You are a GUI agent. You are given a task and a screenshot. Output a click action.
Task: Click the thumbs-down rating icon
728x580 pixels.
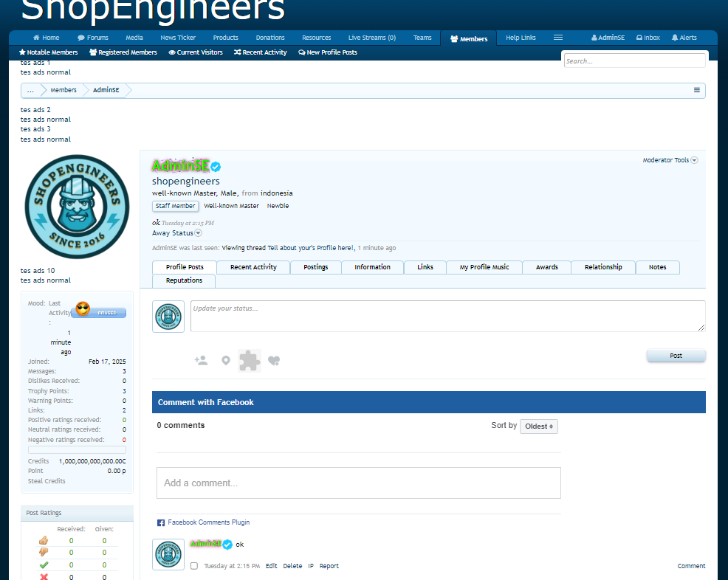[44, 552]
